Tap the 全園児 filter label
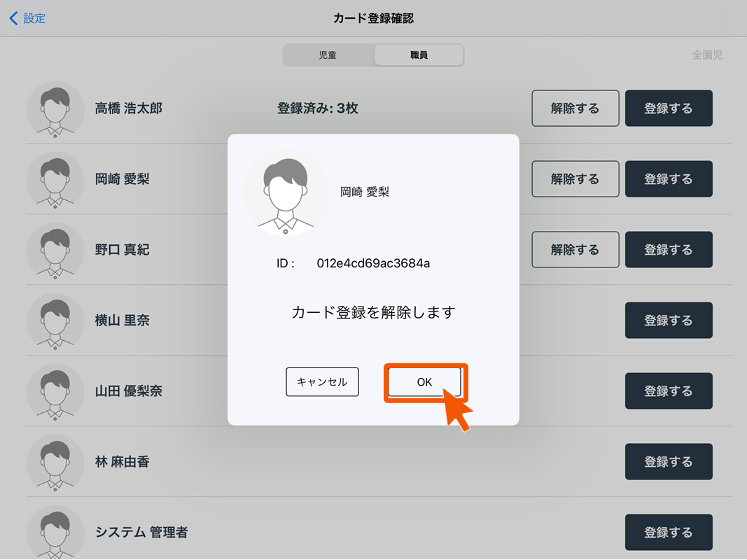 707,55
